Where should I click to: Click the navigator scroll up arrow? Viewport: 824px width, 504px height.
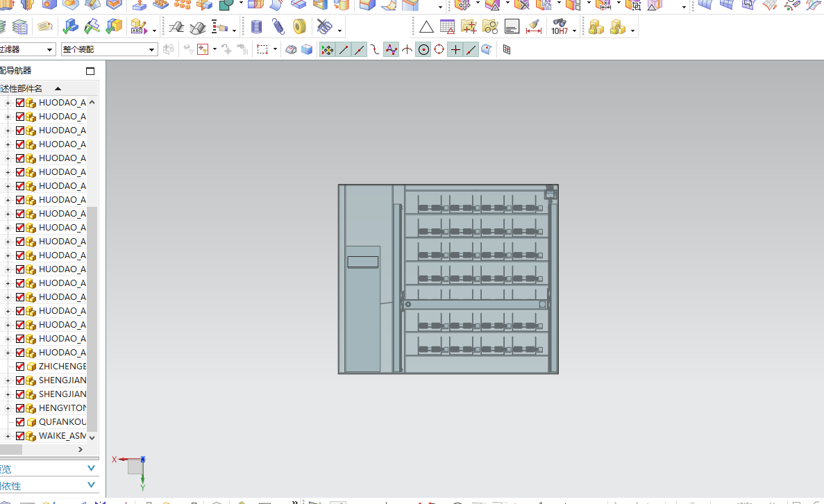(92, 103)
